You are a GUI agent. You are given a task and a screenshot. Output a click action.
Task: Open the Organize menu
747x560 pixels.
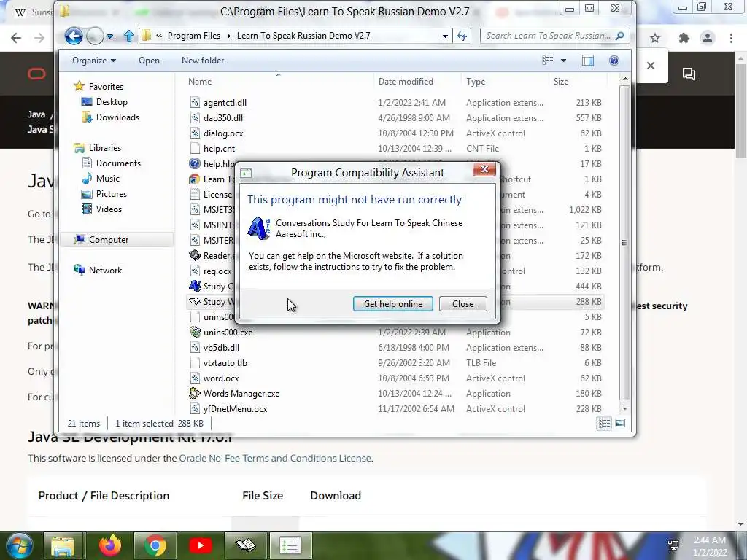tap(94, 61)
